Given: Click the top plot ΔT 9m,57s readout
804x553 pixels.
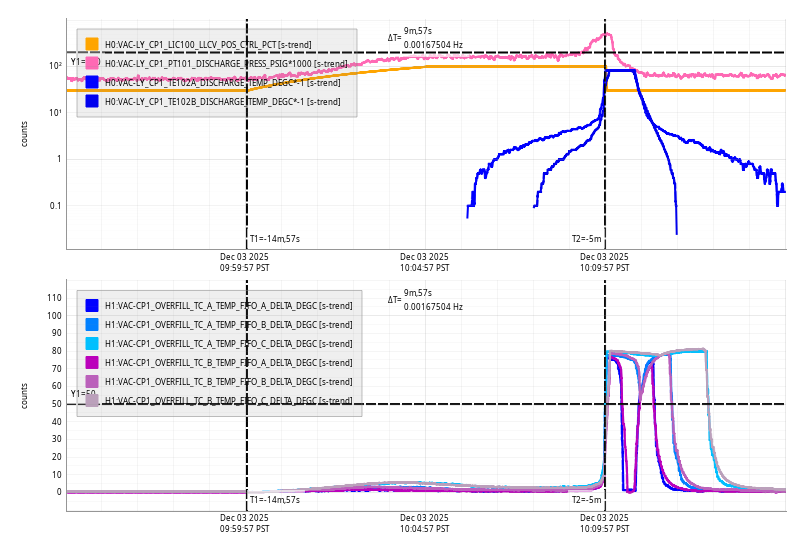Looking at the screenshot, I should (418, 31).
